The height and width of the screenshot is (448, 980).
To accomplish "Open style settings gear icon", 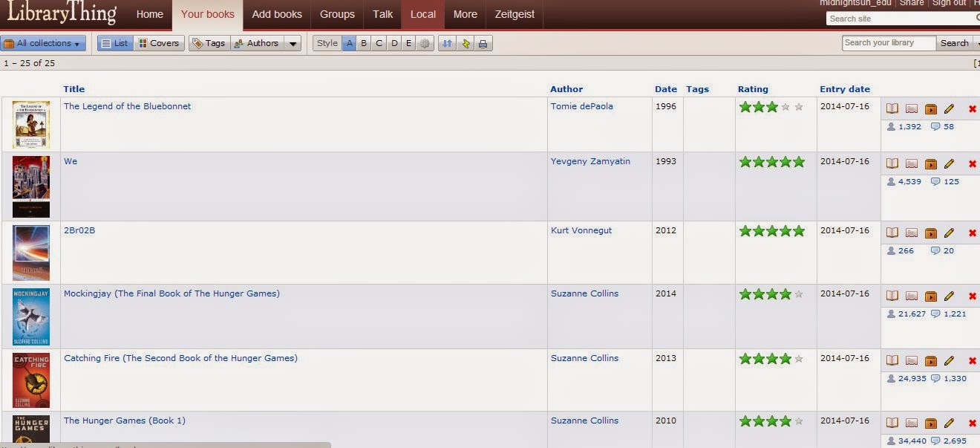I will [x=425, y=43].
